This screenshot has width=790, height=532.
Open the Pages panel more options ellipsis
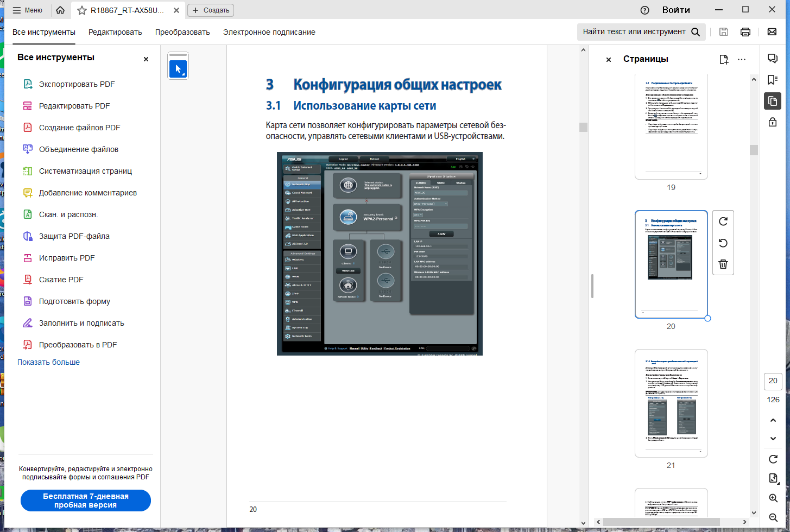pyautogui.click(x=742, y=59)
